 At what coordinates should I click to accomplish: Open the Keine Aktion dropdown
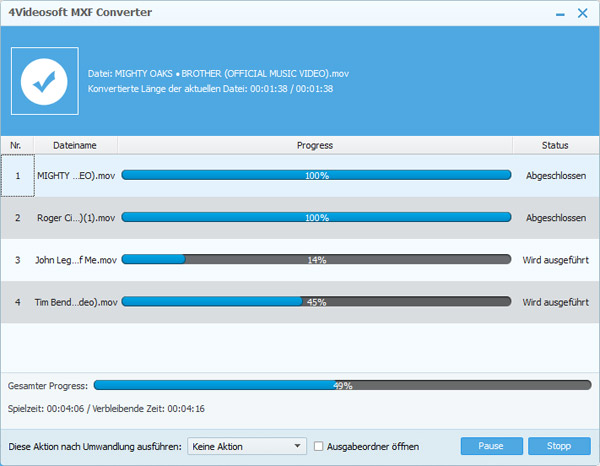(249, 446)
